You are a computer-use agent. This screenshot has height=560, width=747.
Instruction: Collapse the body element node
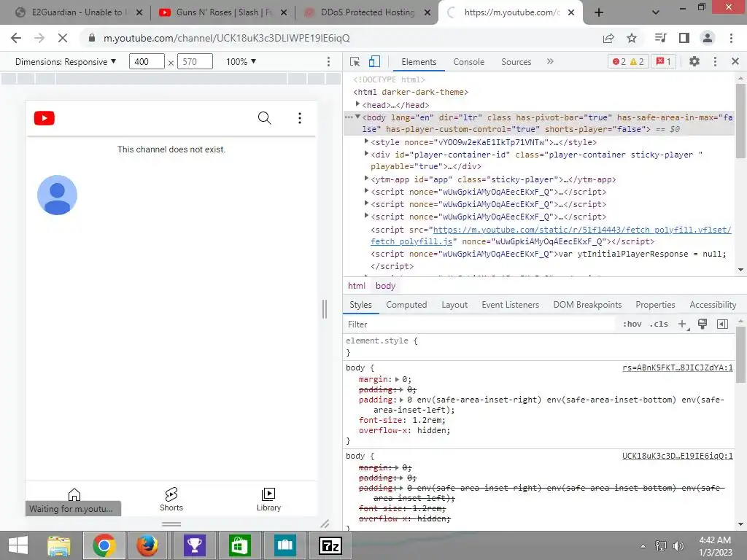tap(357, 117)
